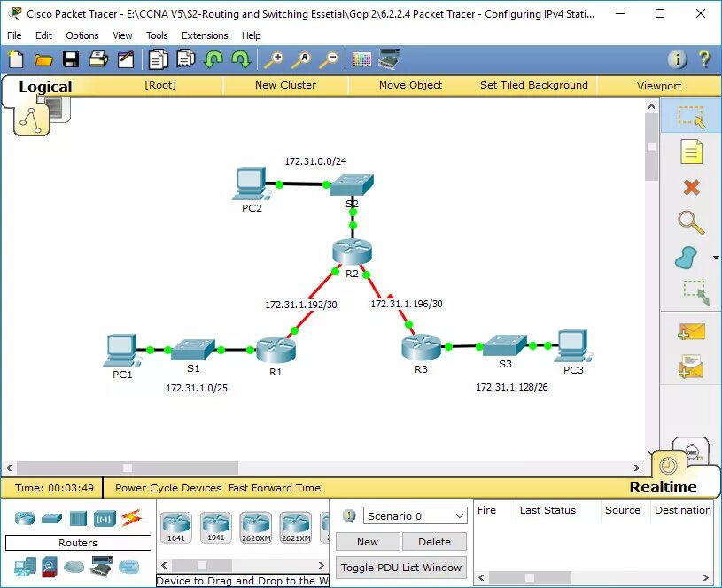Open the File menu

14,35
